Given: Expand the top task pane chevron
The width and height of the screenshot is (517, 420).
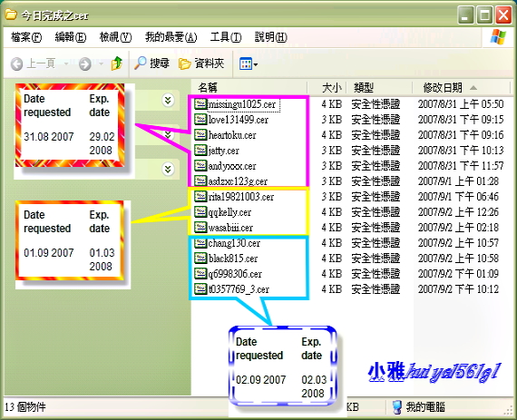Looking at the screenshot, I should pos(168,100).
